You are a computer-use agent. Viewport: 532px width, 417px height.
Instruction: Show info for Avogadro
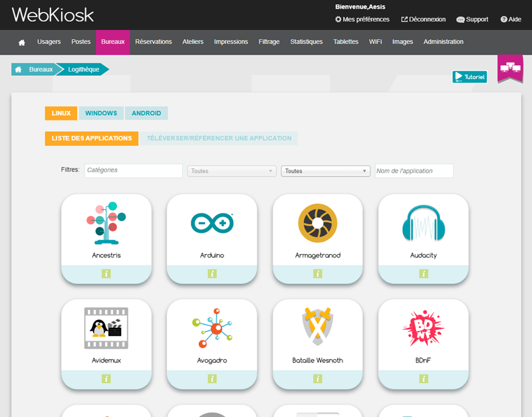coord(212,378)
